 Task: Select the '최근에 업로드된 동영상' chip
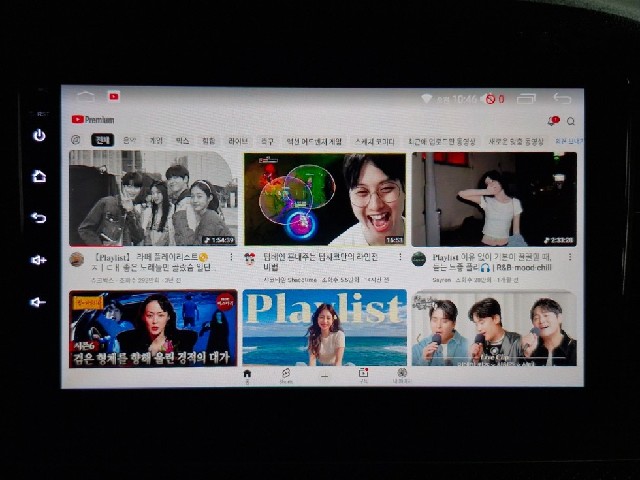(442, 142)
